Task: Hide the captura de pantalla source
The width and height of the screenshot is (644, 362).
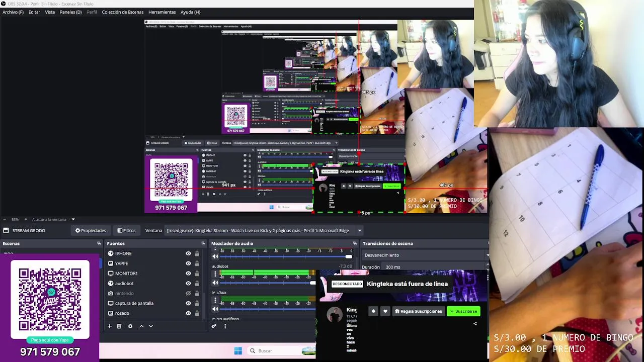Action: [188, 303]
